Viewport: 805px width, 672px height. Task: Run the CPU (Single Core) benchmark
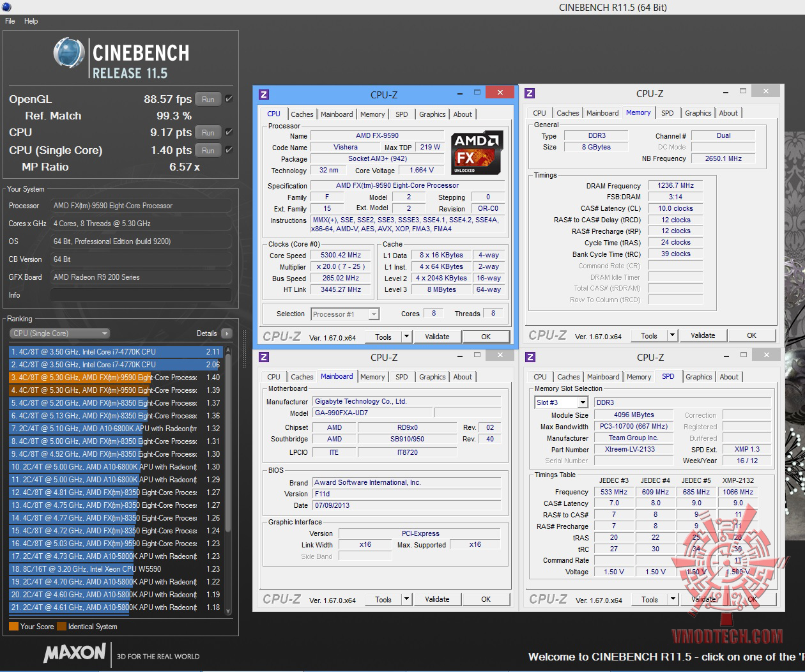pyautogui.click(x=208, y=150)
